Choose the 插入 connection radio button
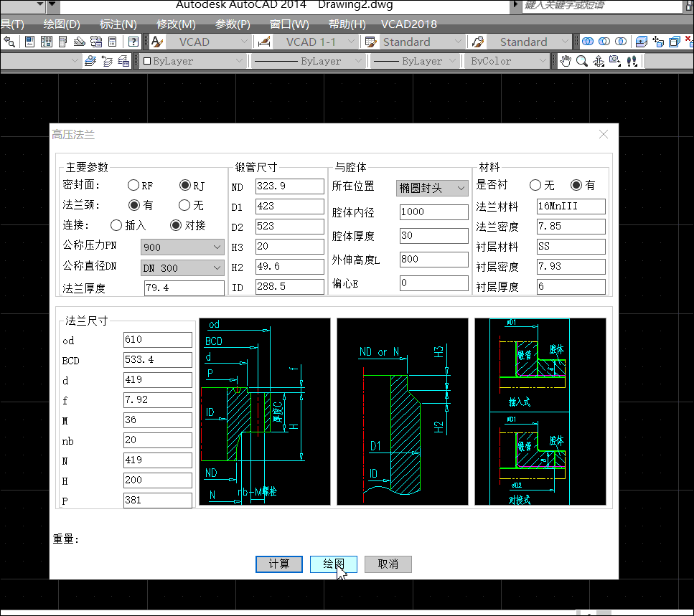The height and width of the screenshot is (616, 694). coord(116,225)
